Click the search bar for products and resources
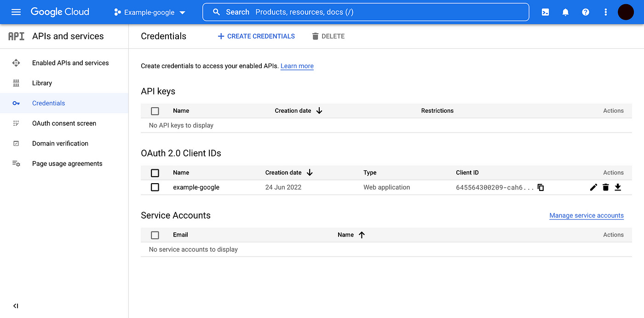The height and width of the screenshot is (318, 644). coord(366,12)
